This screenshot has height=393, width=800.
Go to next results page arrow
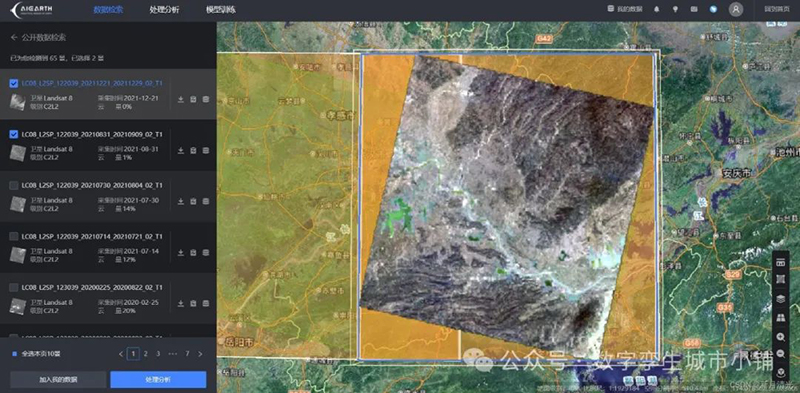coord(200,354)
